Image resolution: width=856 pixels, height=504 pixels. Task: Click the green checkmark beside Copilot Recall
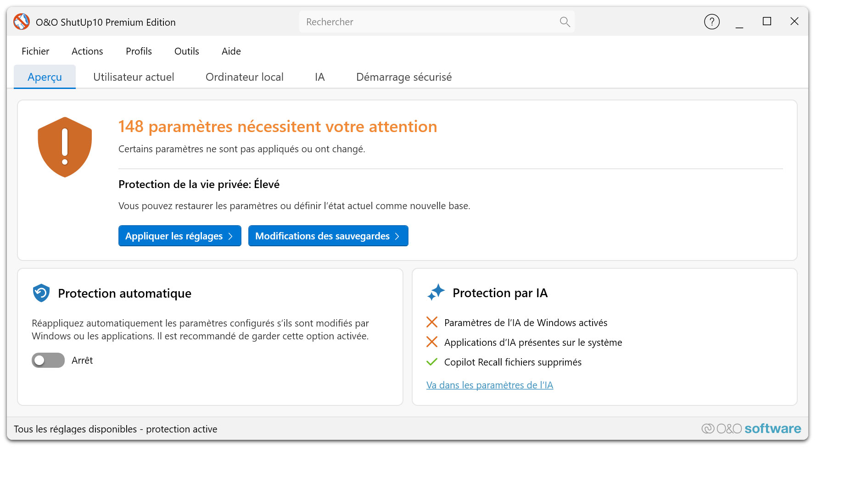pos(432,362)
